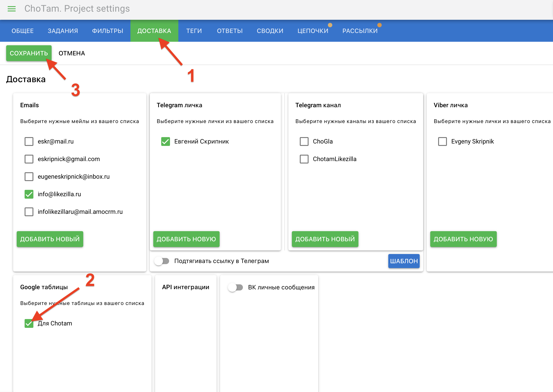Click the СОХРАНИТЬ button

(x=29, y=53)
